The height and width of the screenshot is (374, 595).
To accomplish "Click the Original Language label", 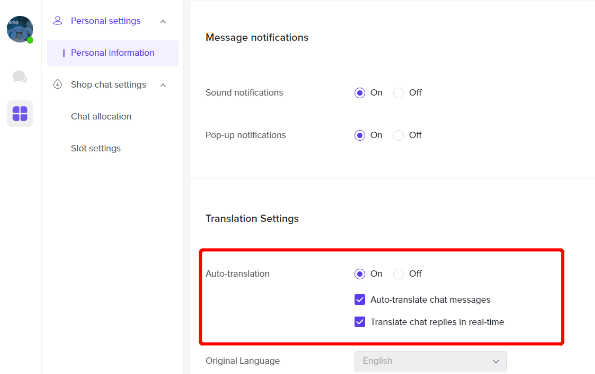I will click(x=242, y=361).
